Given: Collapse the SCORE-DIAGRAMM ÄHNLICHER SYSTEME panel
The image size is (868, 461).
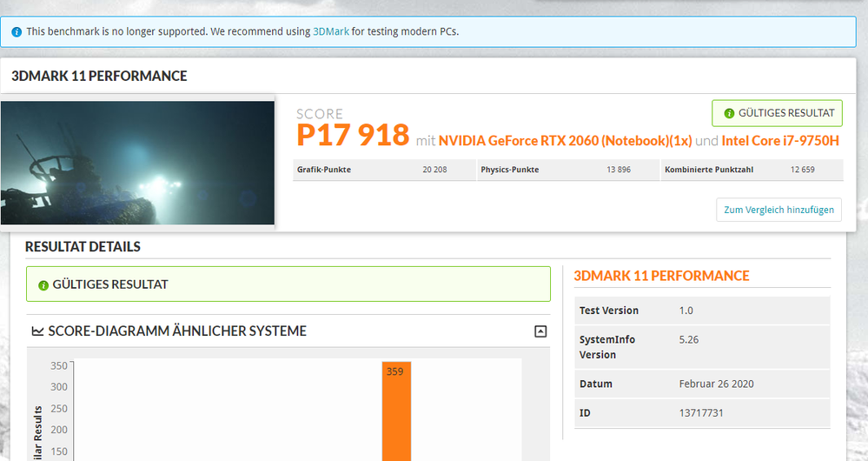Looking at the screenshot, I should (540, 331).
